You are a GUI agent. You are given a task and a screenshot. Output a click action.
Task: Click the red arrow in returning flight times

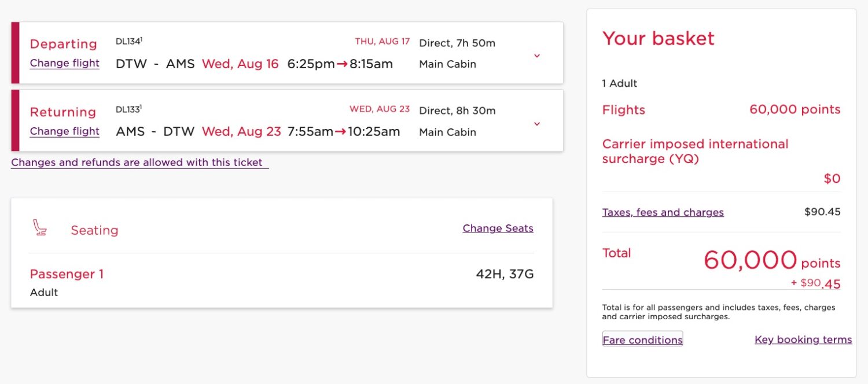[x=340, y=132]
